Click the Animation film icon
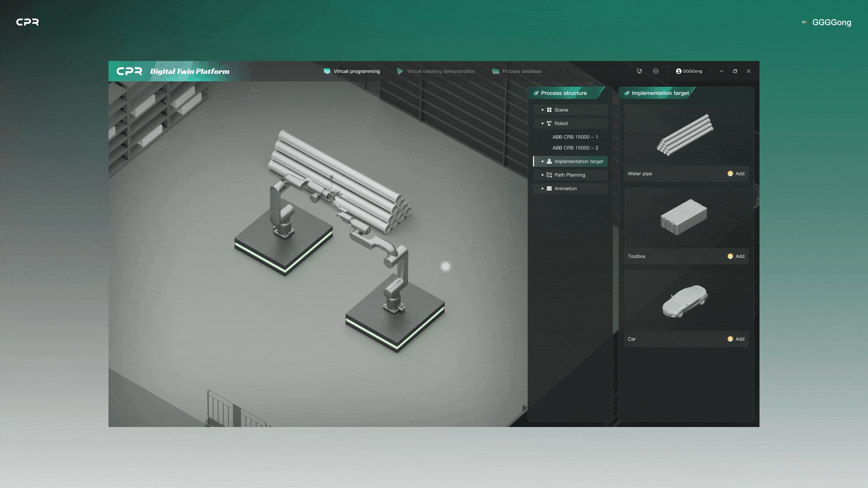 (x=549, y=188)
